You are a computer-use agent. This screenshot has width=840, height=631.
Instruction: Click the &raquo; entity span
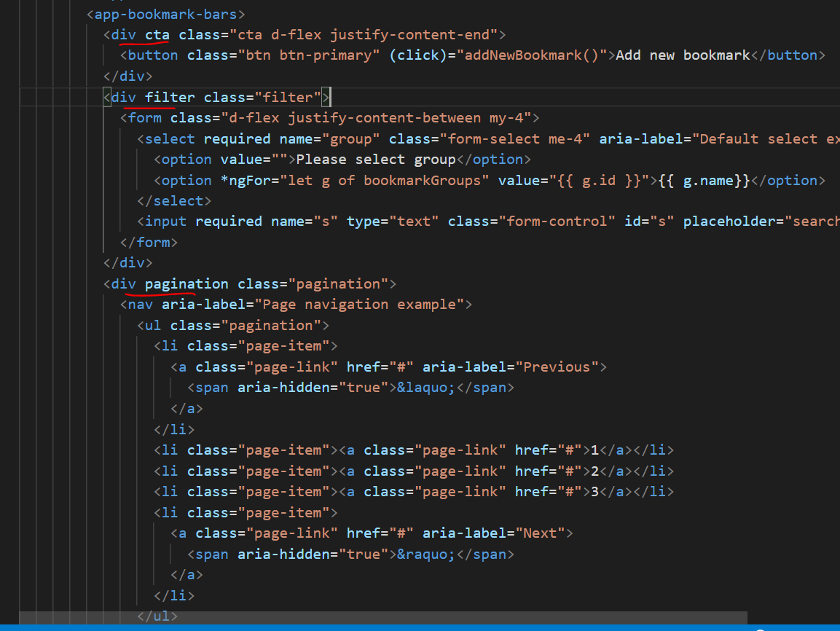click(350, 554)
